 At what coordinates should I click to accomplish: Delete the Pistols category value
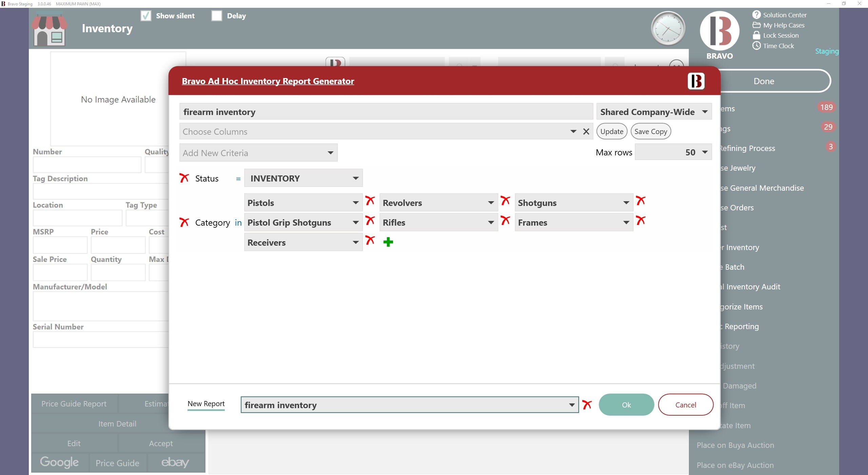pos(370,201)
